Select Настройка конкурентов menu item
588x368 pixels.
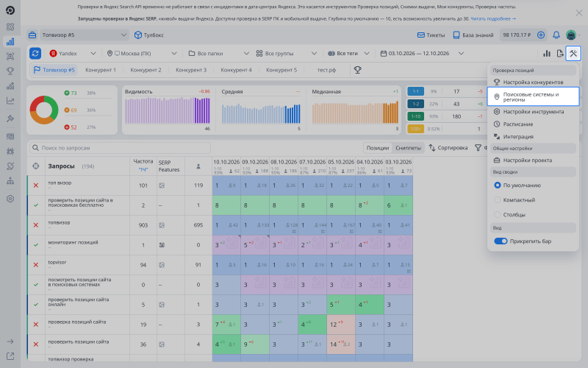(x=533, y=82)
